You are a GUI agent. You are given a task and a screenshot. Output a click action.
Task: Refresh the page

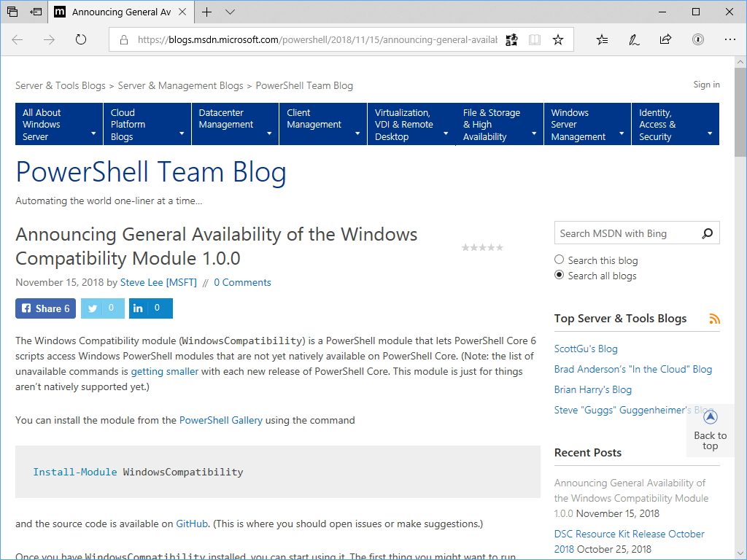click(x=80, y=40)
